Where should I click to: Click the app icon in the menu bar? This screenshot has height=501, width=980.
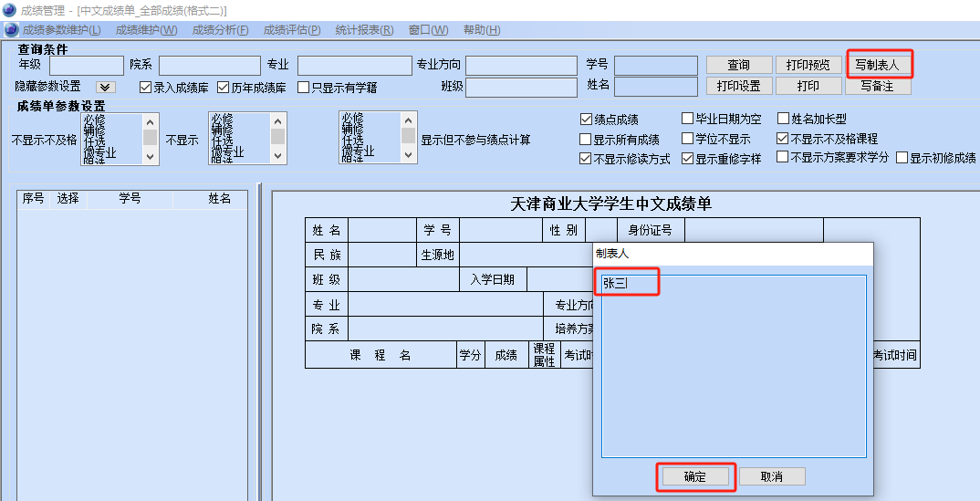point(11,30)
